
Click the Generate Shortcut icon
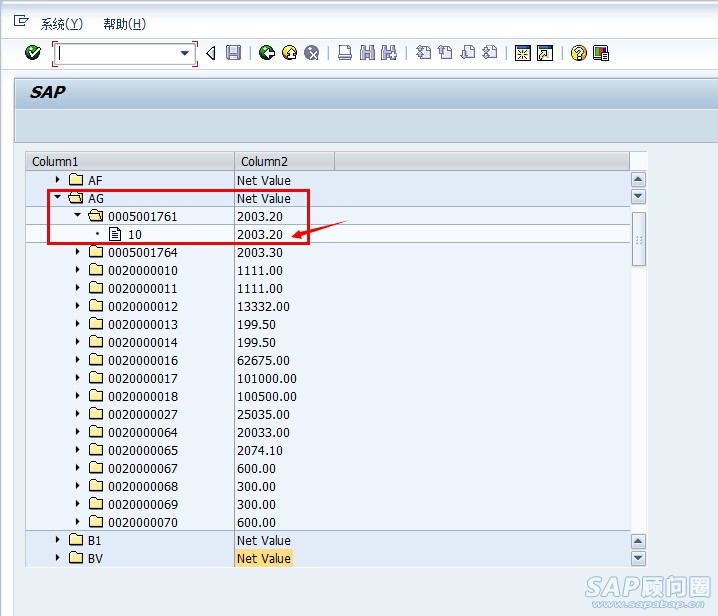click(545, 53)
